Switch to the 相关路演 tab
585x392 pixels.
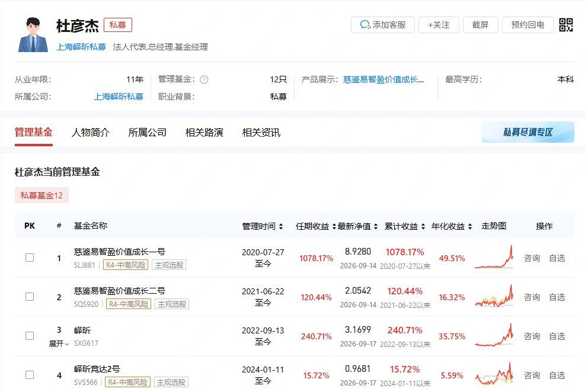coord(204,132)
